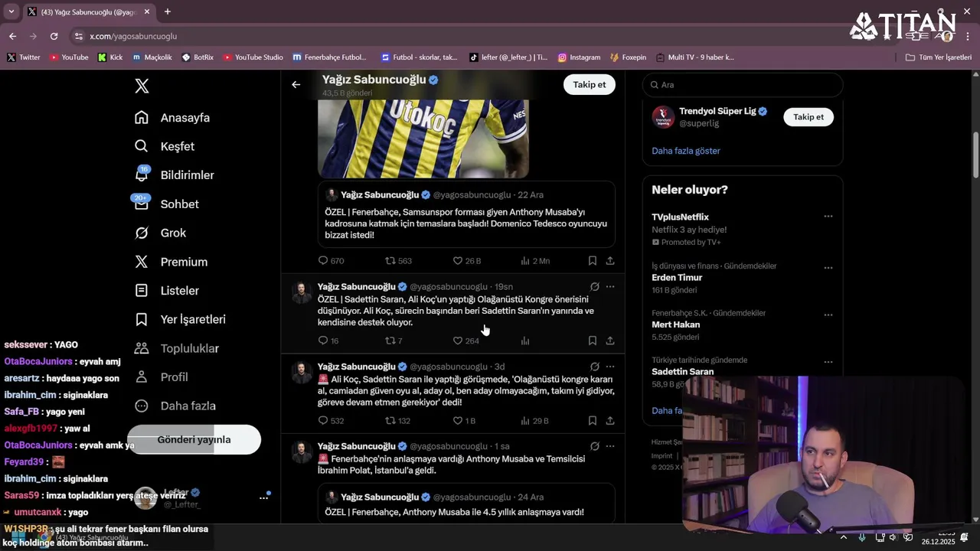Open more options for Sadettin Saran trend
The image size is (980, 551).
pyautogui.click(x=828, y=362)
